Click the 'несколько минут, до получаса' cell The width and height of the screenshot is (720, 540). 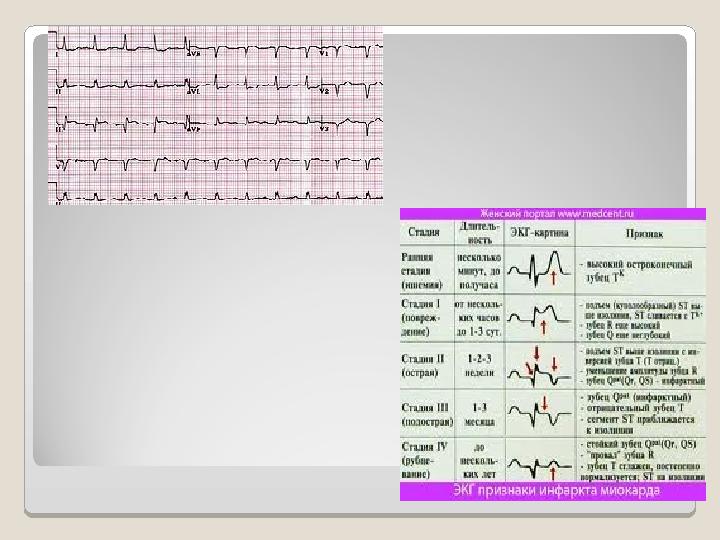(479, 271)
